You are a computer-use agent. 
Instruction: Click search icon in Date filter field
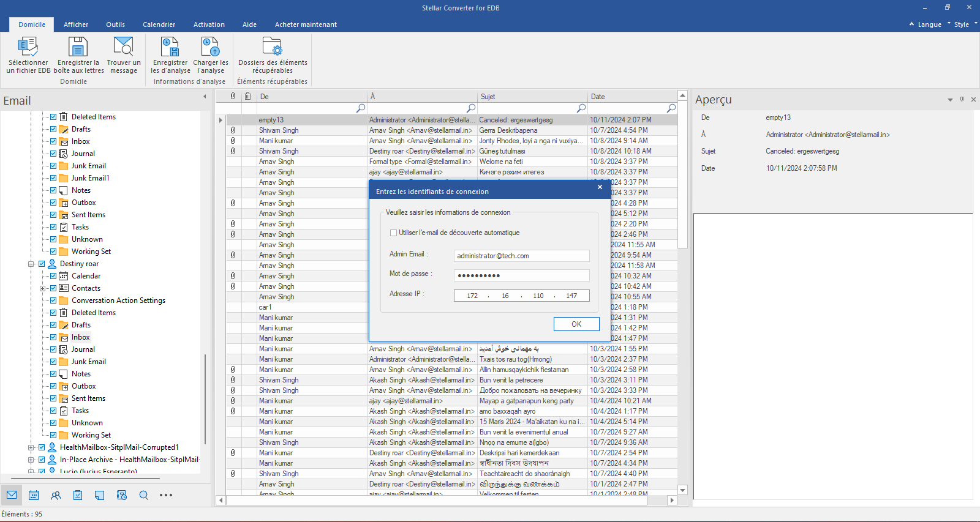671,108
